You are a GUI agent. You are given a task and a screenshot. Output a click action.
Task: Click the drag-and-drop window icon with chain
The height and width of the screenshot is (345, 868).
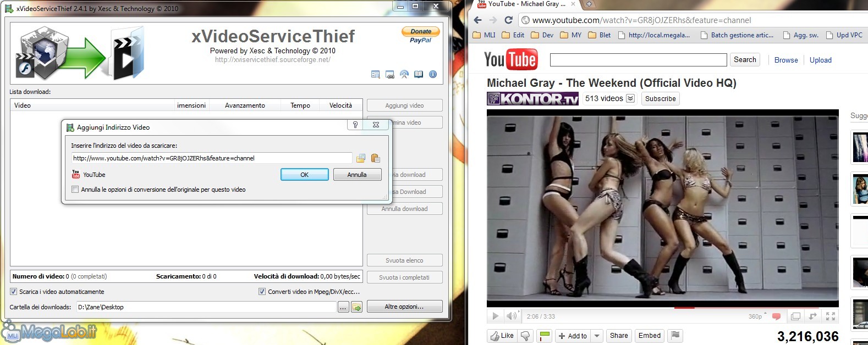click(390, 74)
